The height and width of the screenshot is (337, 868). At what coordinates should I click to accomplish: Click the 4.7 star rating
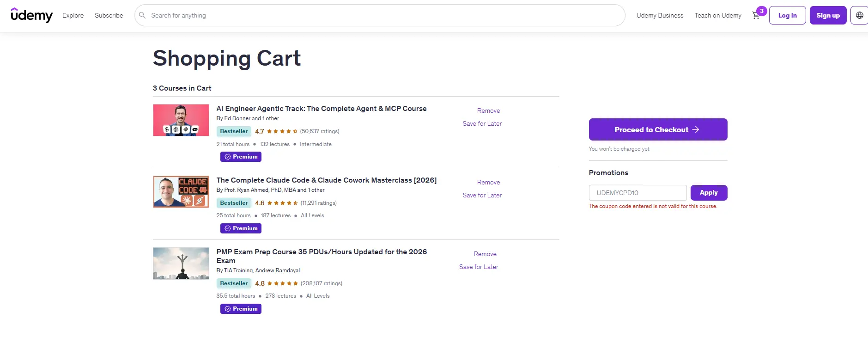[276, 131]
